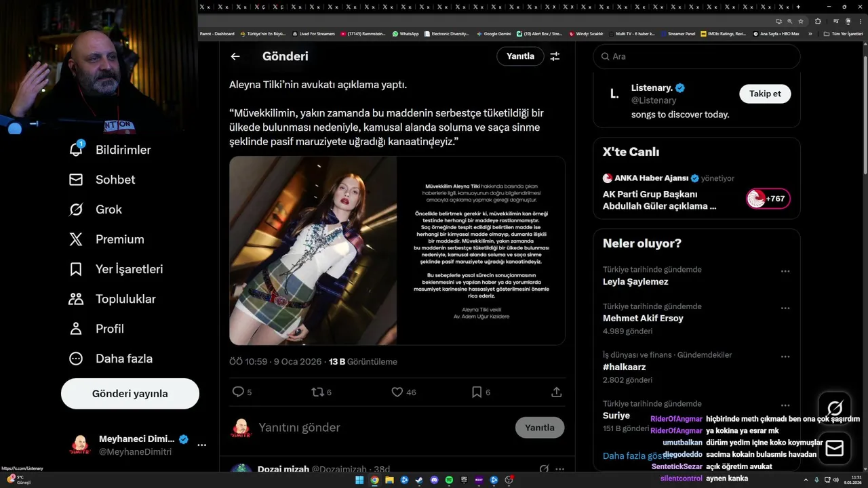The image size is (868, 488).
Task: Open IMDb Ratings bookmark
Action: click(724, 33)
